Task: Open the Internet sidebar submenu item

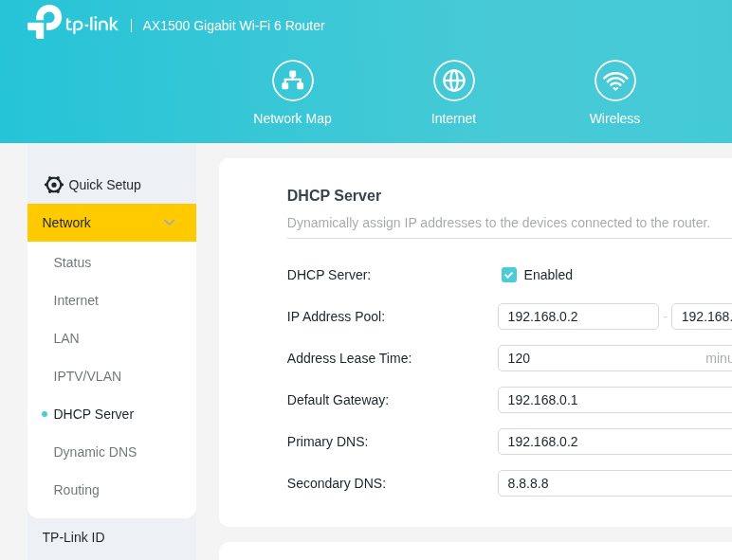Action: tap(76, 300)
